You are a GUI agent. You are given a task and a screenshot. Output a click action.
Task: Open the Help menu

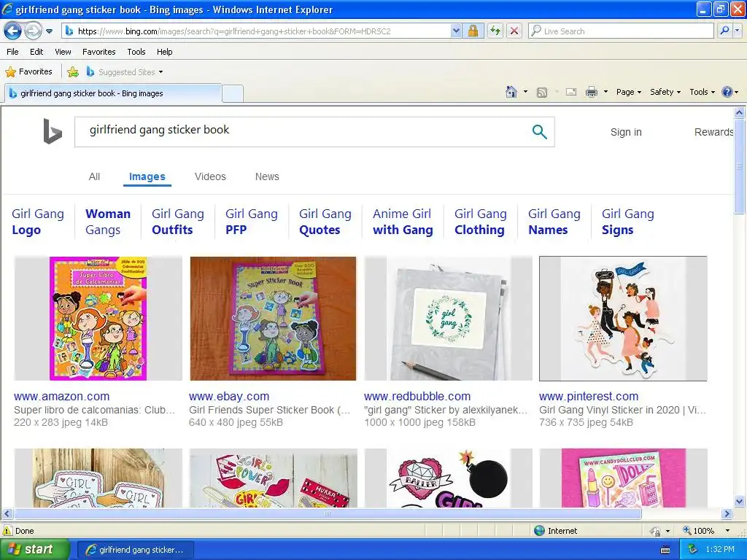point(164,52)
